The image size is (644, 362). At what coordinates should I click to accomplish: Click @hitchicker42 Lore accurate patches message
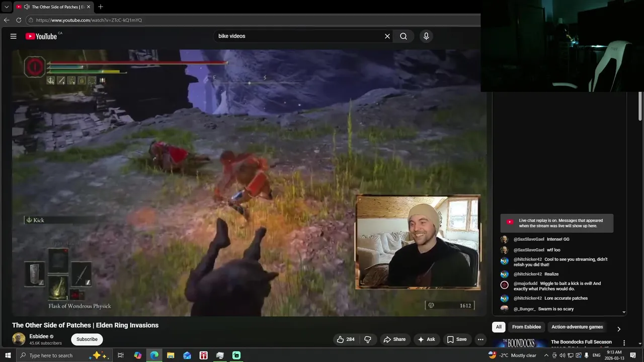(x=550, y=298)
